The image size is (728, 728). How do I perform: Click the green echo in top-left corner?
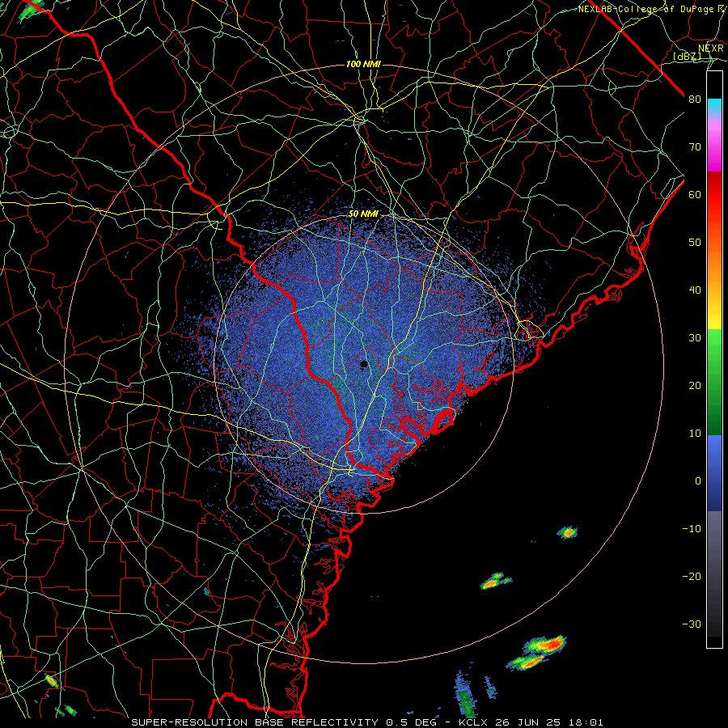tap(30, 11)
